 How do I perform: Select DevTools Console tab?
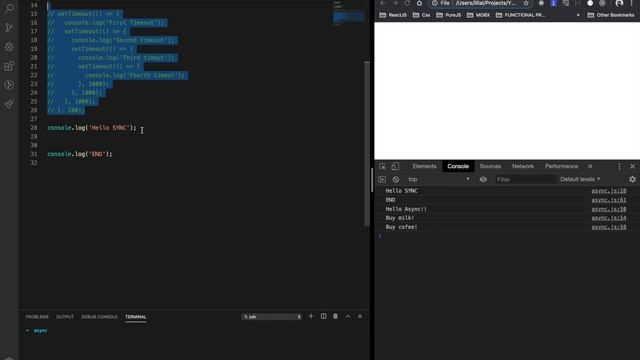[458, 167]
